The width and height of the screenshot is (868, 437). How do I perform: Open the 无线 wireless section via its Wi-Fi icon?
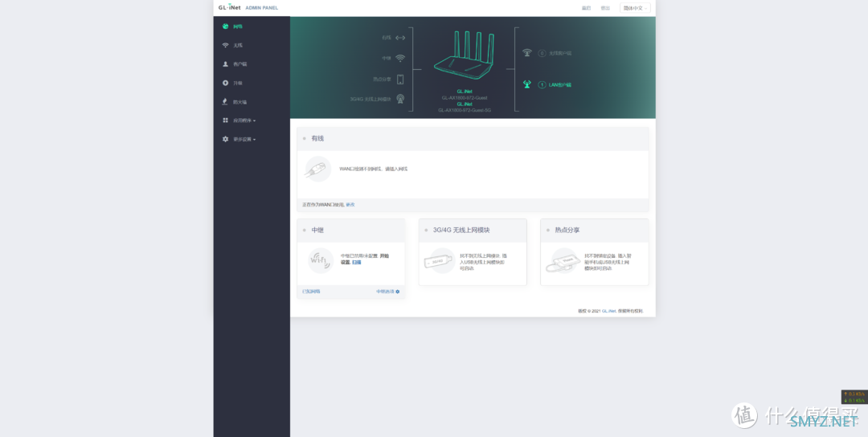[x=225, y=45]
